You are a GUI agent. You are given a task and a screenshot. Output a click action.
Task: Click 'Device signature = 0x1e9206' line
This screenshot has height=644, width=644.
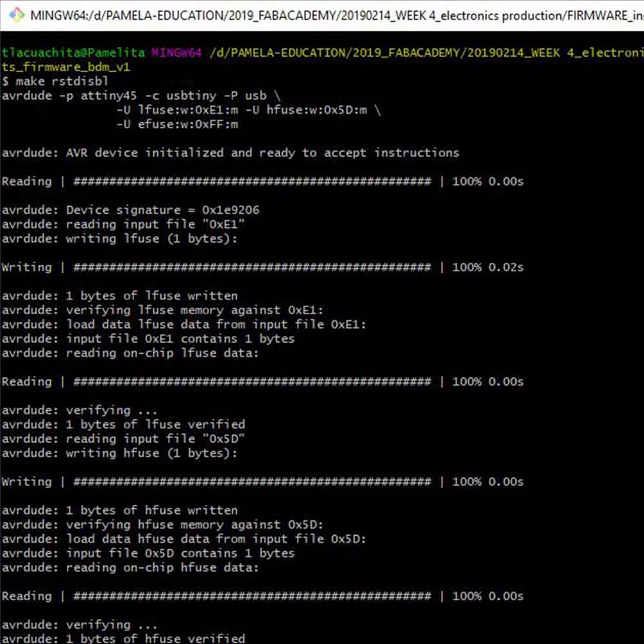[131, 210]
